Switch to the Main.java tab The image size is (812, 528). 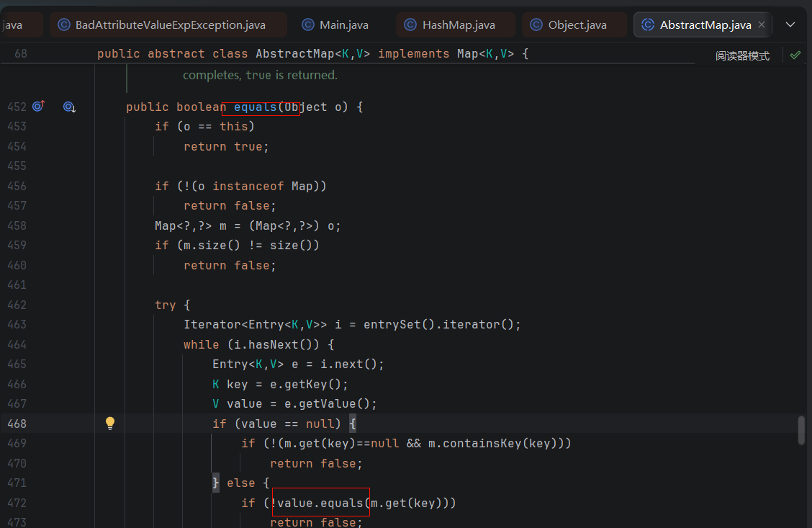click(x=343, y=25)
